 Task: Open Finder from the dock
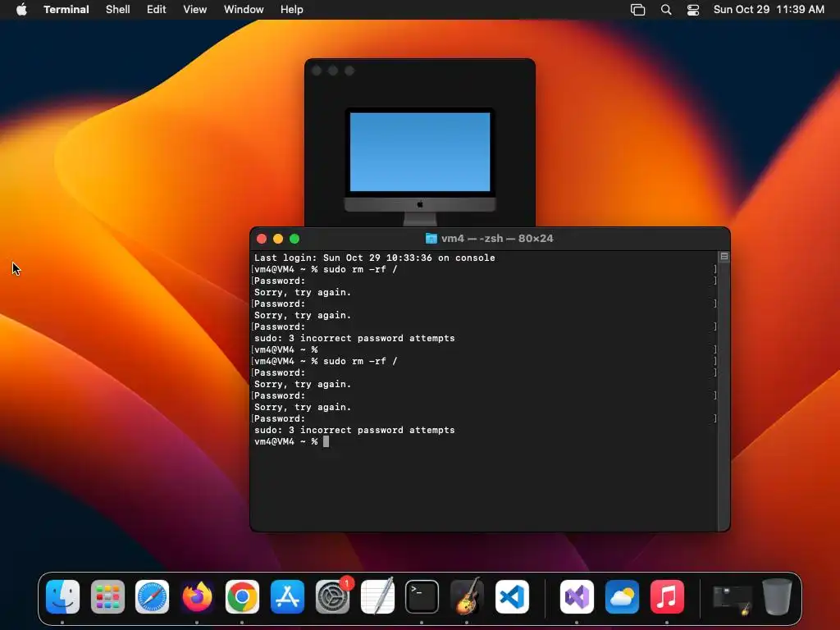point(62,596)
